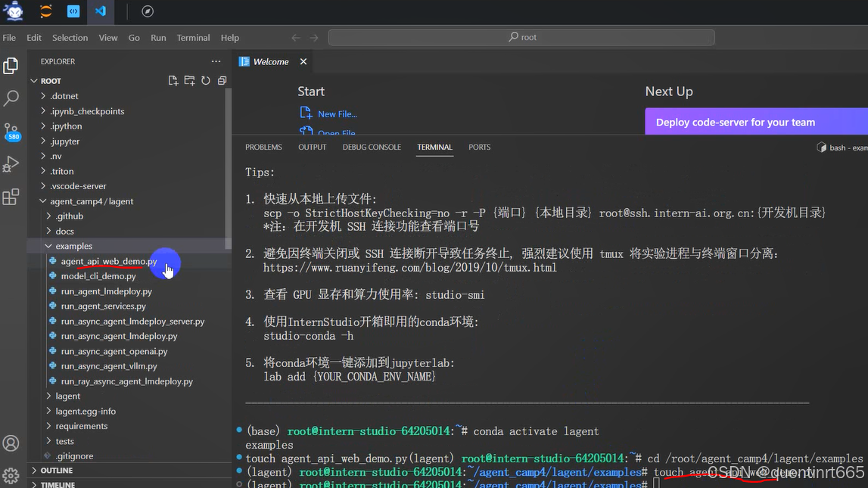Open the .gitignore file
868x488 pixels.
(x=74, y=456)
